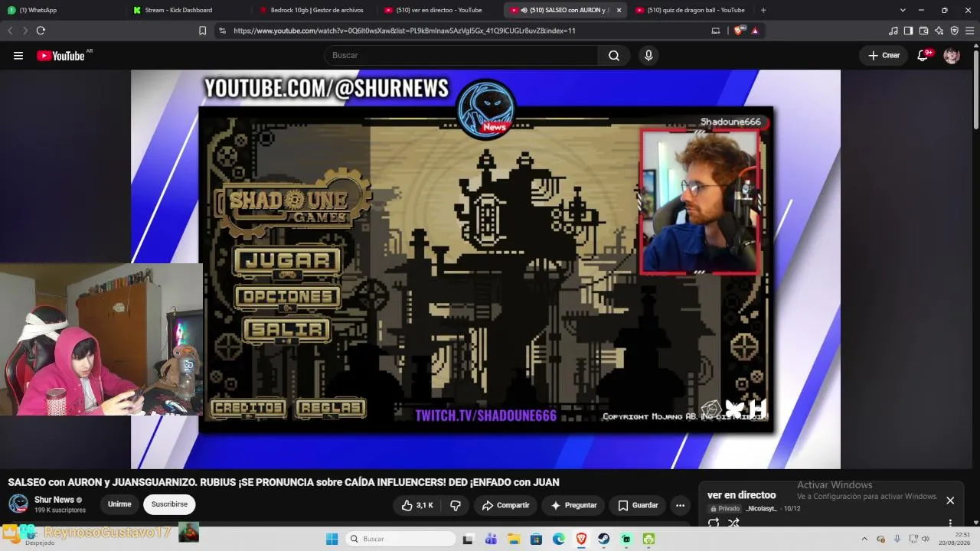Dislike the video with thumbs down

[x=456, y=505]
